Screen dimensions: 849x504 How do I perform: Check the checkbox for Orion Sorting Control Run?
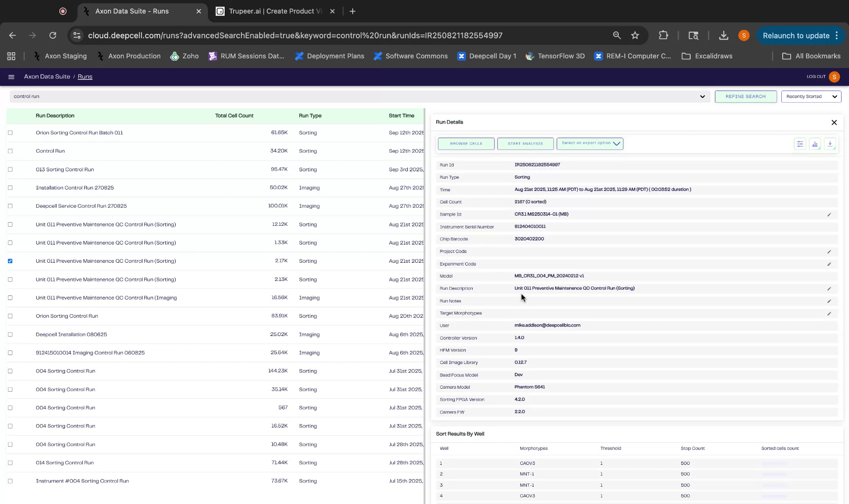pyautogui.click(x=10, y=316)
